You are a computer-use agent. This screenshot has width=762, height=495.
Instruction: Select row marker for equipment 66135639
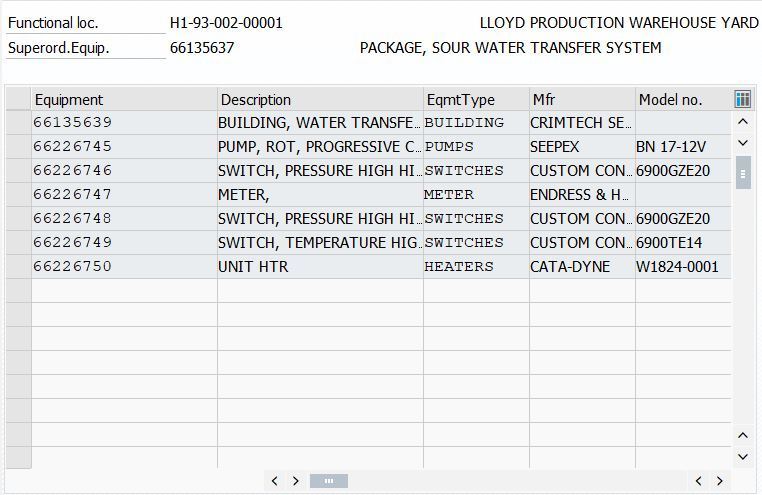[18, 123]
